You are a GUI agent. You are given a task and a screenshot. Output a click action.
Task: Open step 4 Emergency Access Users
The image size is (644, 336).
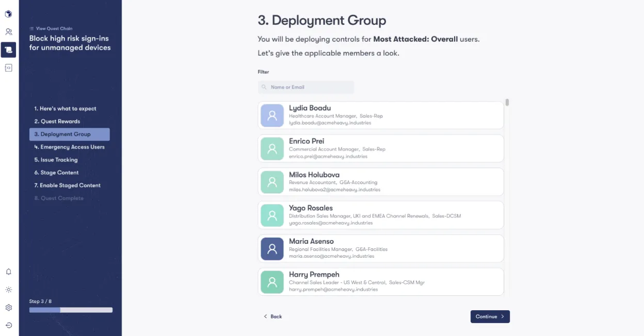(x=70, y=147)
